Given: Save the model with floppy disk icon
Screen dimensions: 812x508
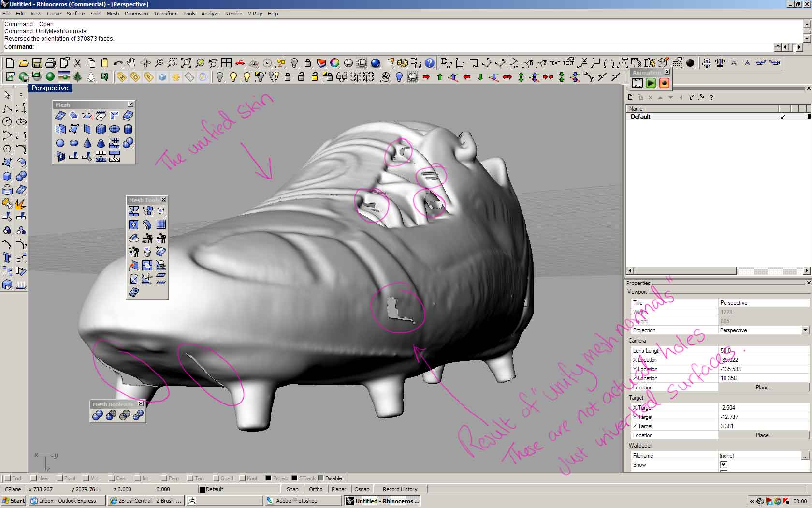Looking at the screenshot, I should 37,63.
